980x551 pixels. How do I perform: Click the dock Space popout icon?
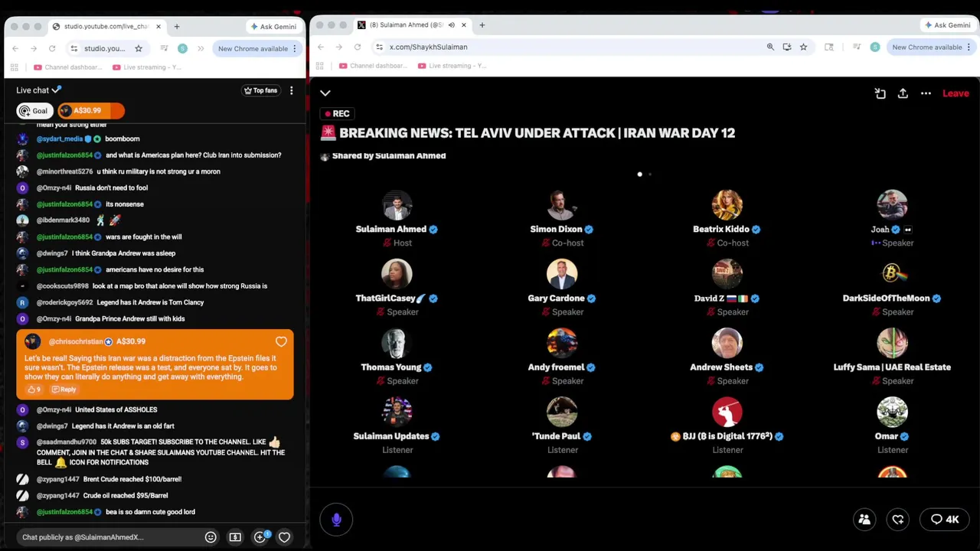point(880,93)
